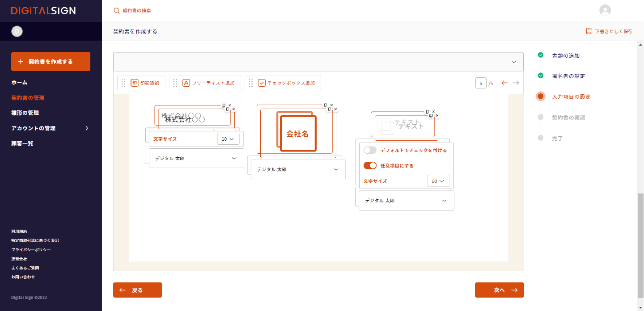
Task: Turn off the 任意項目にする toggle
Action: pos(370,165)
